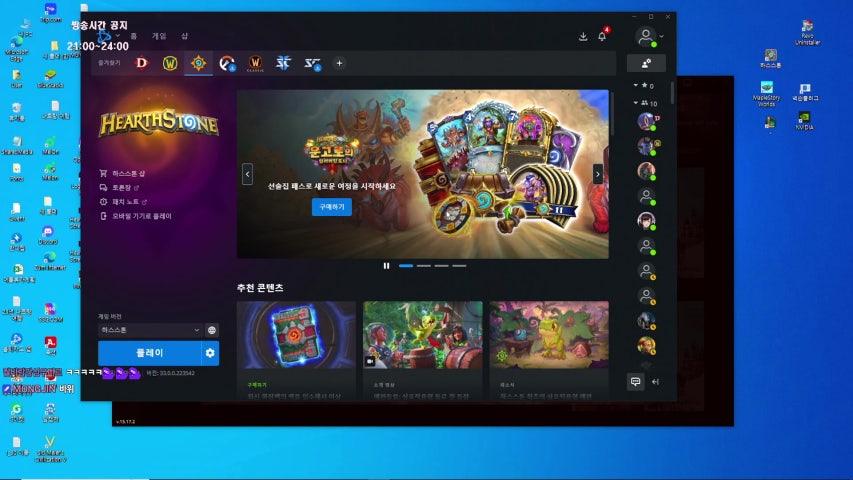
Task: Go to the 샵 tab
Action: (x=184, y=36)
